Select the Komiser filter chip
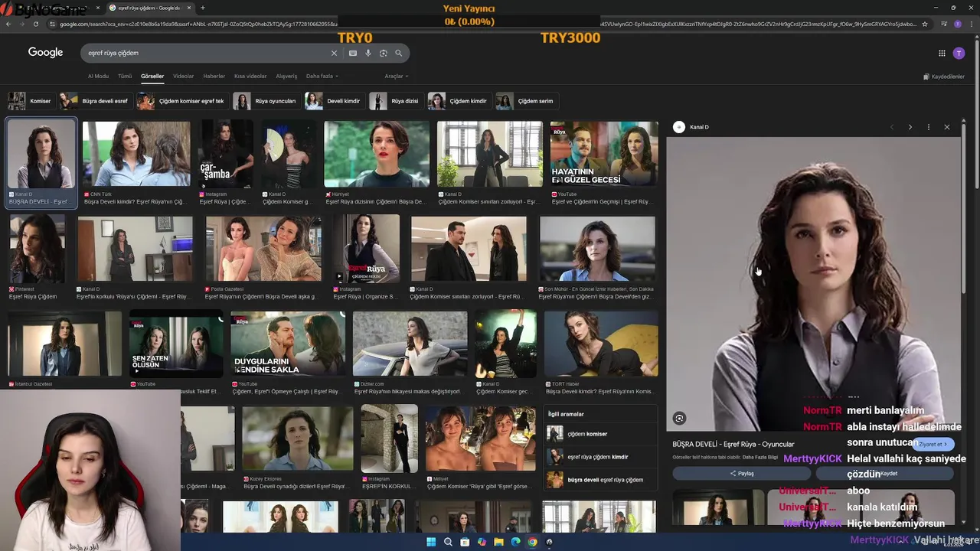 coord(31,101)
